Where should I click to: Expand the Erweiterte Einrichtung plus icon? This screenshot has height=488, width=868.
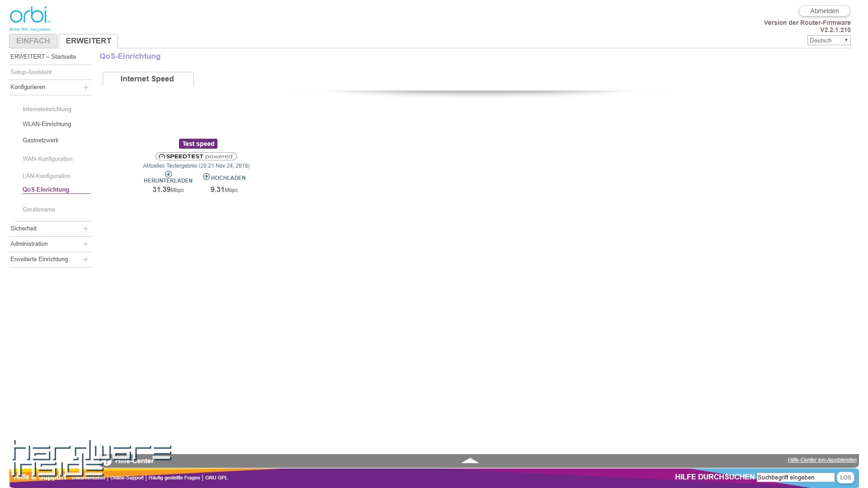point(85,259)
